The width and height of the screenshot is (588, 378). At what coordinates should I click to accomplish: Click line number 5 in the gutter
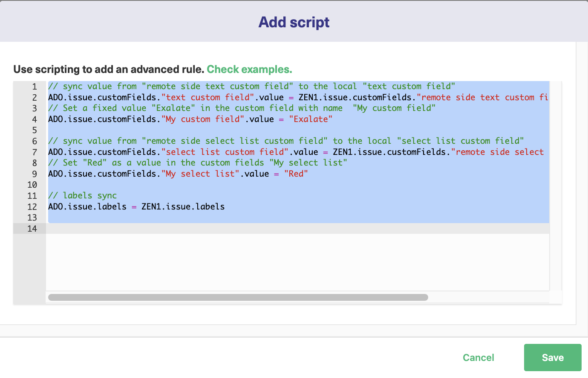[35, 130]
